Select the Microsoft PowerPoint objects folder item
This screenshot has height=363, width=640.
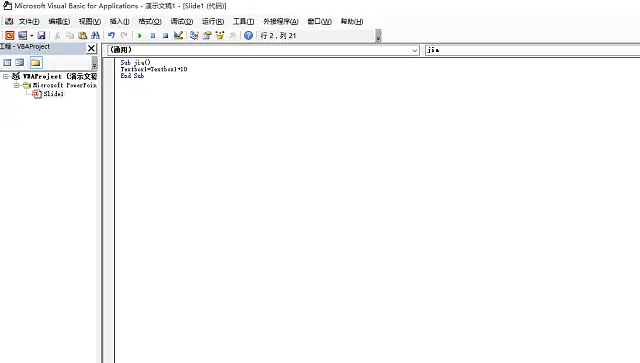pyautogui.click(x=64, y=85)
